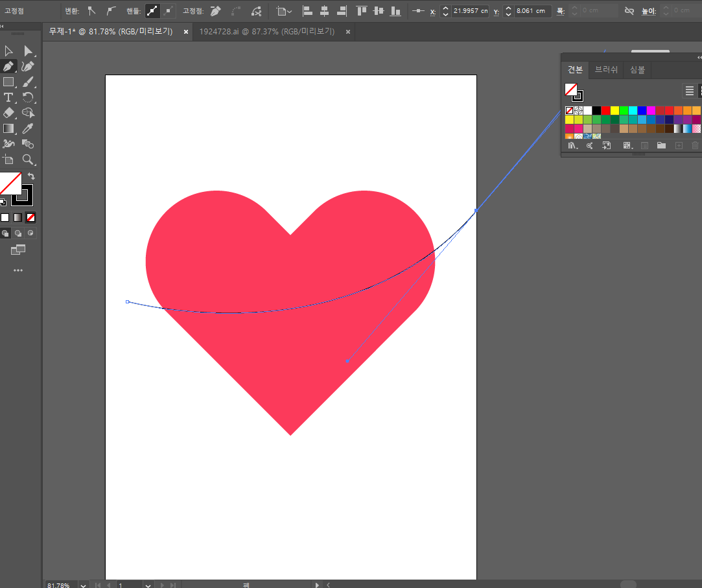Set paint type to Gradient

(x=18, y=218)
